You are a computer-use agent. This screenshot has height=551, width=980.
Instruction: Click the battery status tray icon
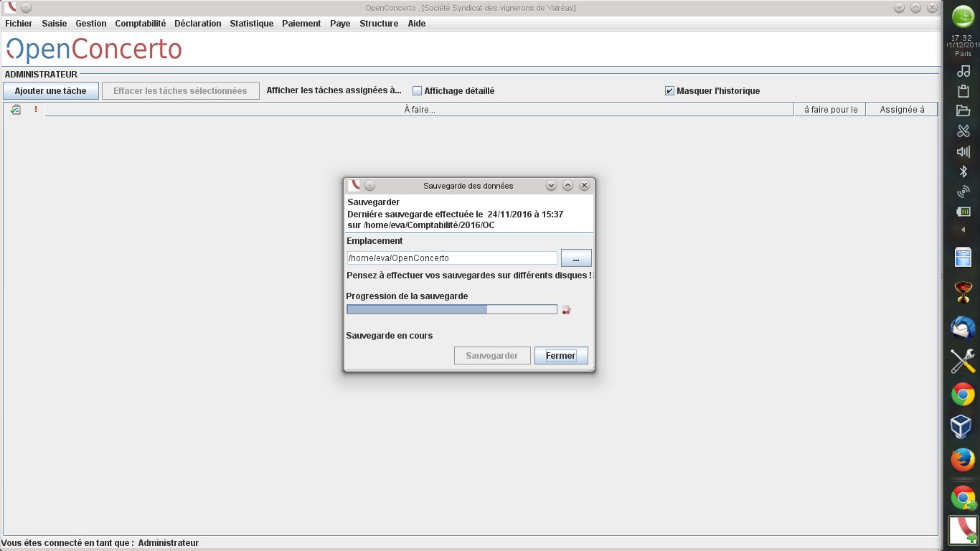click(x=963, y=212)
